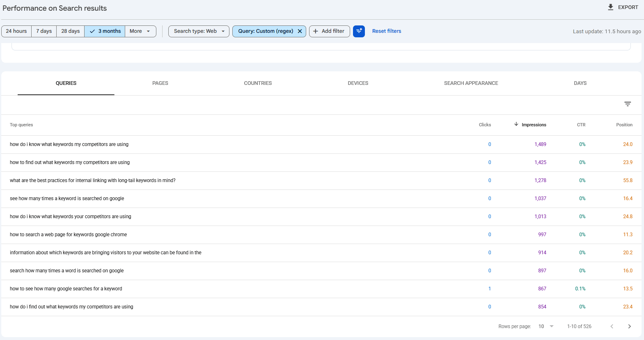Click the 1,278 impressions value
Screen dimensions: 644x340
(x=540, y=180)
